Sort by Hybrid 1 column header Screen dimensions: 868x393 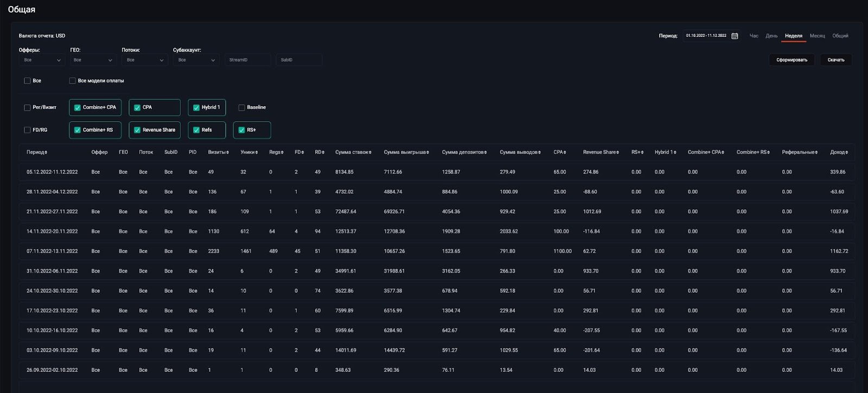pyautogui.click(x=666, y=152)
